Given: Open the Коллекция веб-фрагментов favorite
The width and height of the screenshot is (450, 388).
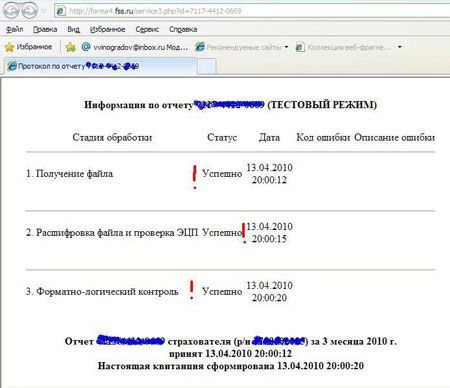Looking at the screenshot, I should pos(343,47).
